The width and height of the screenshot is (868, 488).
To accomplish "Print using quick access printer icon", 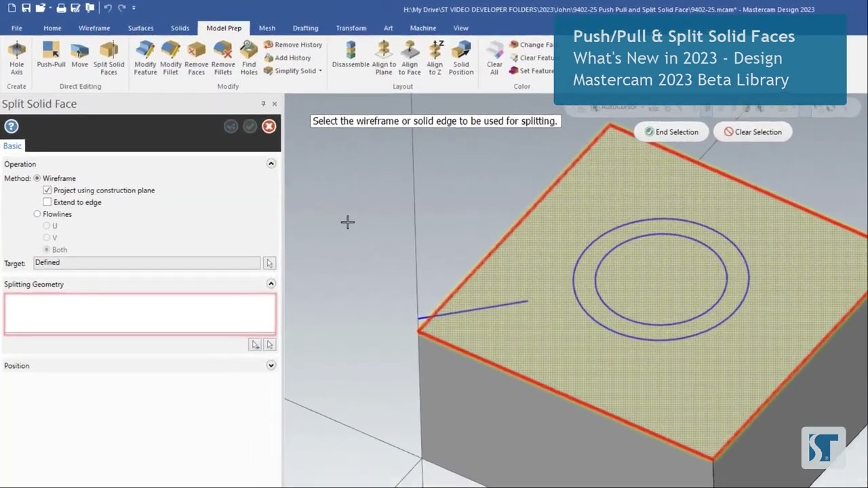I will (x=61, y=8).
